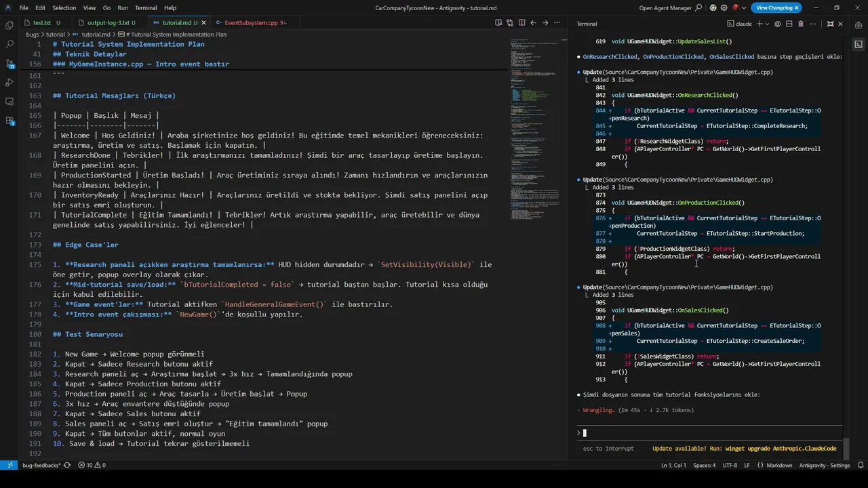Open the View menu
Image resolution: width=868 pixels, height=488 pixels.
coord(90,7)
